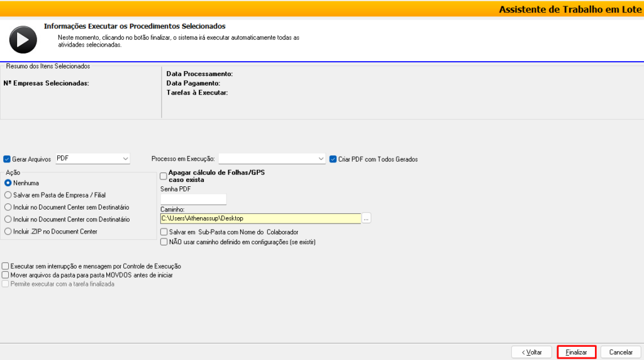This screenshot has width=644, height=360.
Task: Click the browse (...) button beside Caminho
Action: click(x=367, y=218)
